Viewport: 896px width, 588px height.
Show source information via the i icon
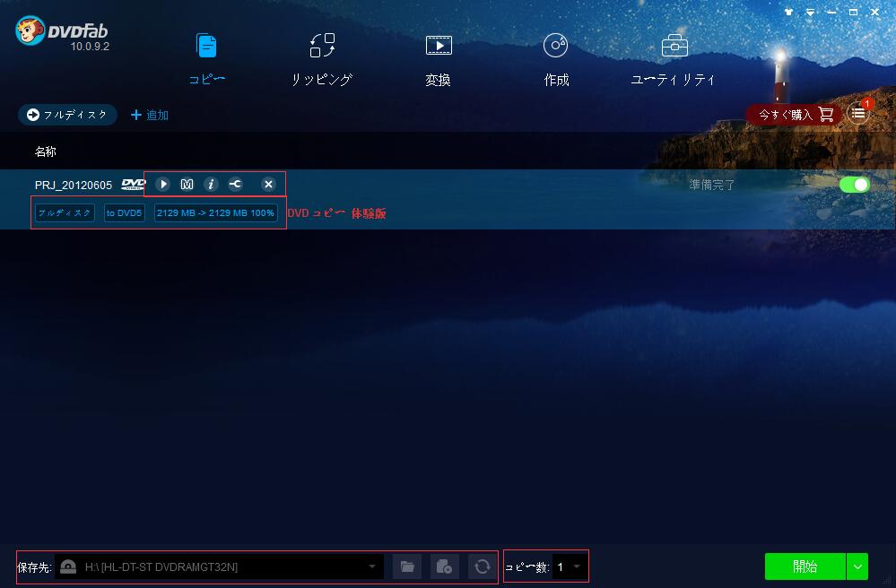tap(211, 185)
